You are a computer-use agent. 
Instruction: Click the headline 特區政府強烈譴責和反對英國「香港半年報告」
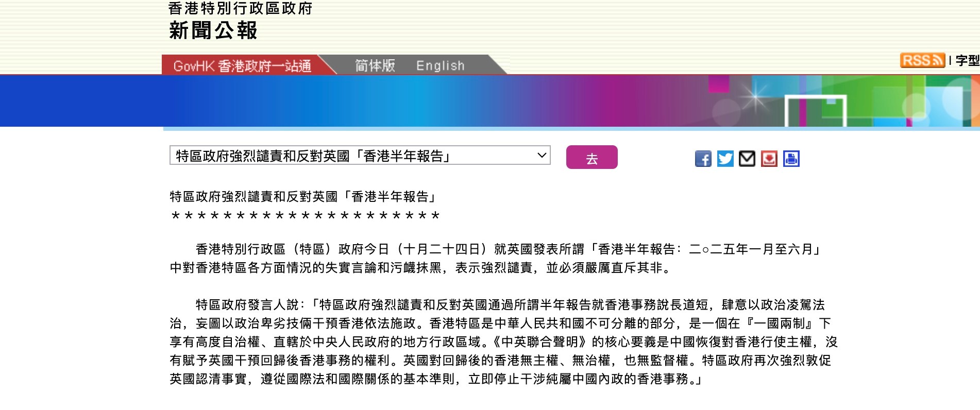[304, 197]
